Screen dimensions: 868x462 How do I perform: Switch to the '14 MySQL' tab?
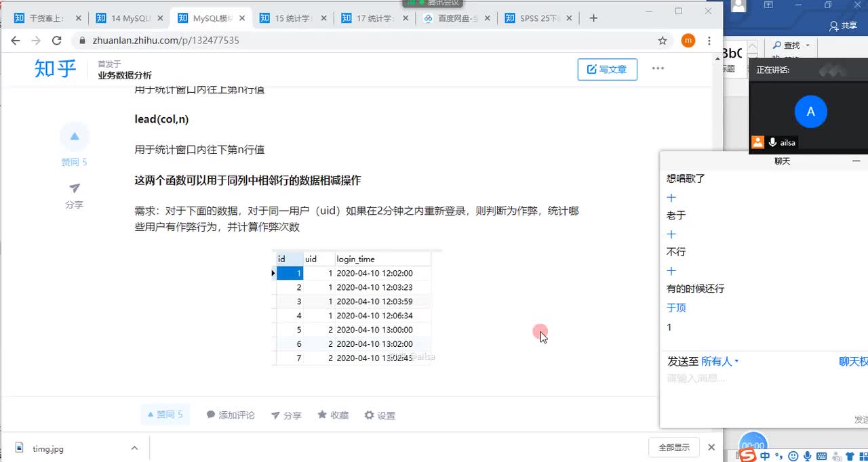[x=128, y=18]
